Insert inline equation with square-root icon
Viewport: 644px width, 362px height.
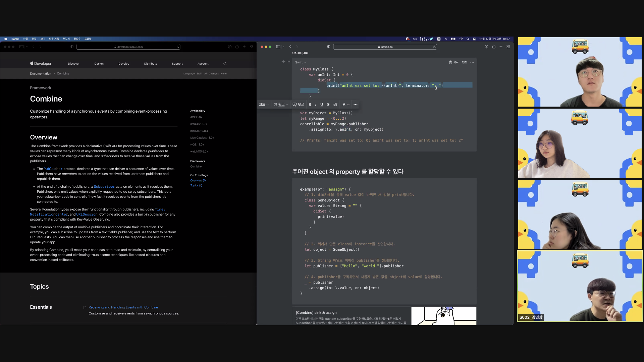coord(335,105)
